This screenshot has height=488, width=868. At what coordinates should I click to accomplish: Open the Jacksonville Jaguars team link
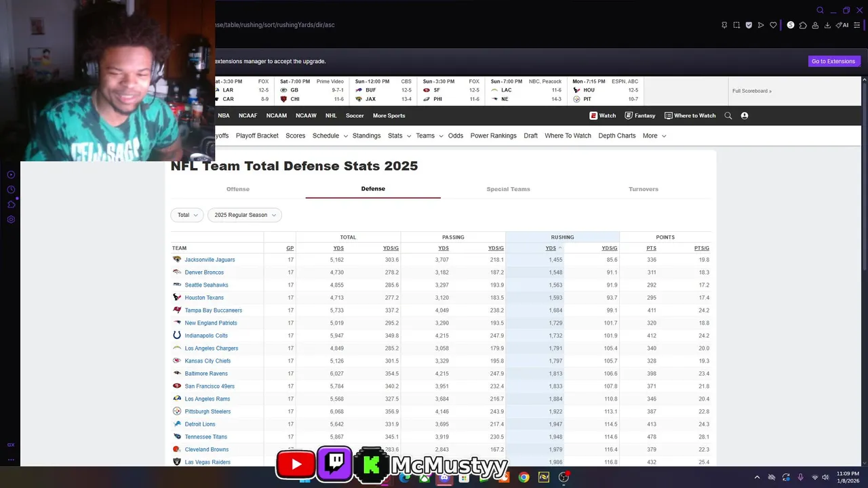tap(210, 260)
